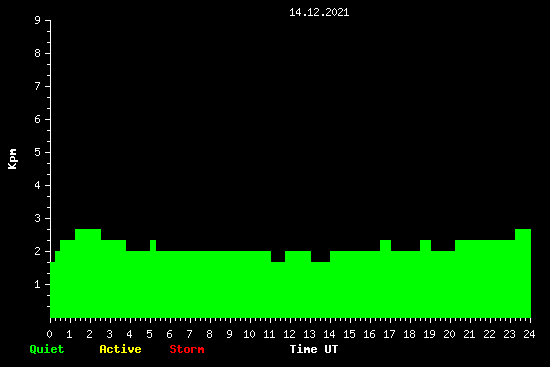The height and width of the screenshot is (367, 550).
Task: Click hour 20 on time axis
Action: point(449,334)
